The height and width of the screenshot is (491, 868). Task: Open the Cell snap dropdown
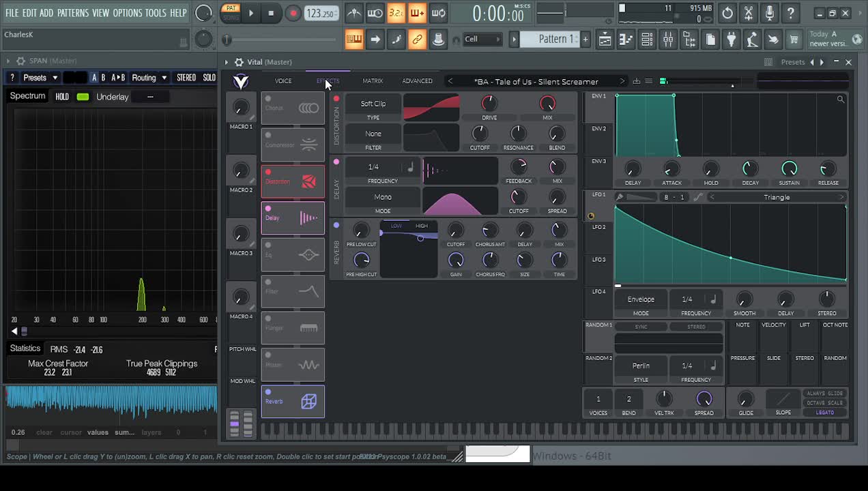[x=482, y=40]
